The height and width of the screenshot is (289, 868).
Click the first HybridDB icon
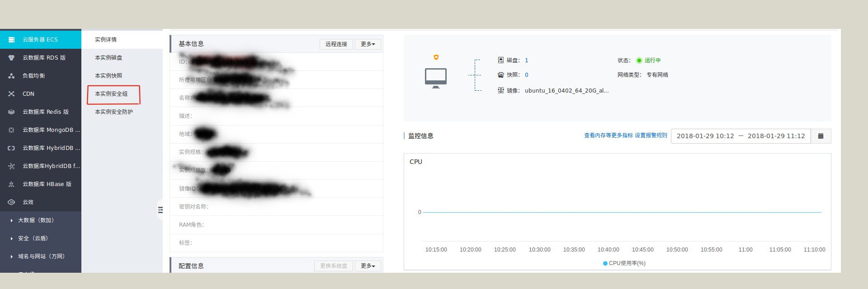[x=12, y=148]
